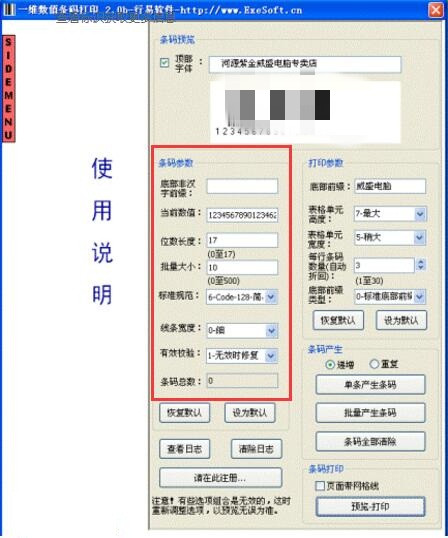Open the 表格单元高度 dropdown showing 7-最大

390,214
